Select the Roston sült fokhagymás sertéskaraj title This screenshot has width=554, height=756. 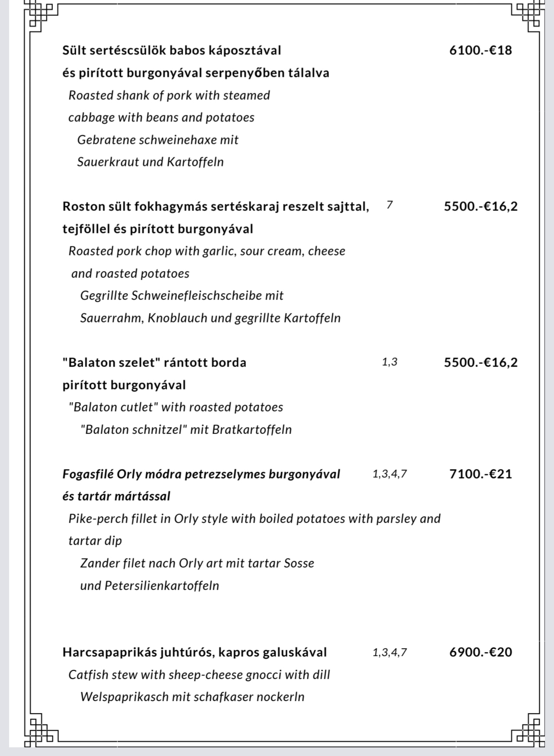(x=216, y=207)
